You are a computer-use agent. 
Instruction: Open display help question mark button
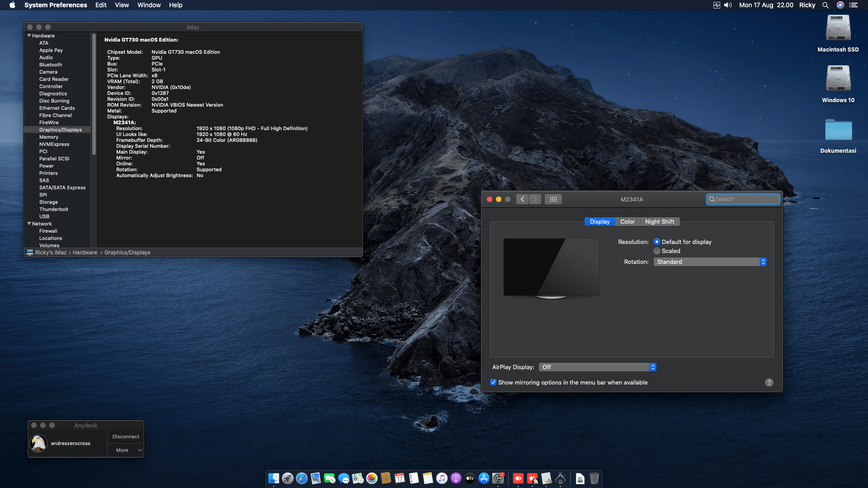click(x=769, y=382)
